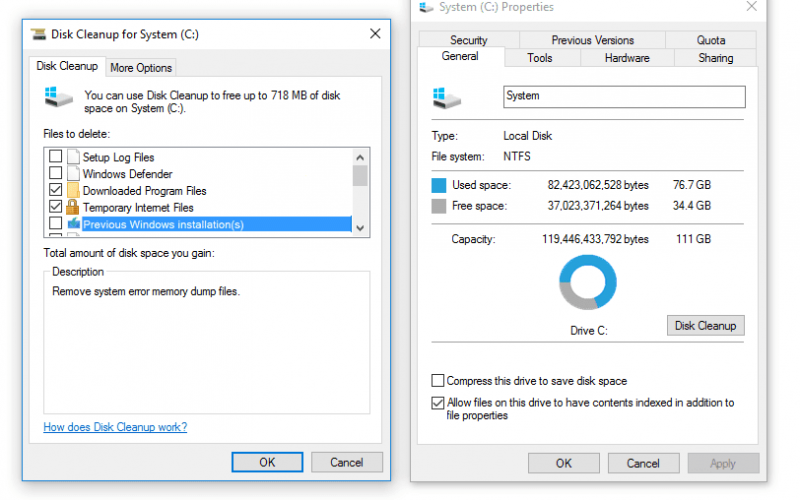
Task: Click the Drive C: donut usage chart
Action: (x=588, y=282)
